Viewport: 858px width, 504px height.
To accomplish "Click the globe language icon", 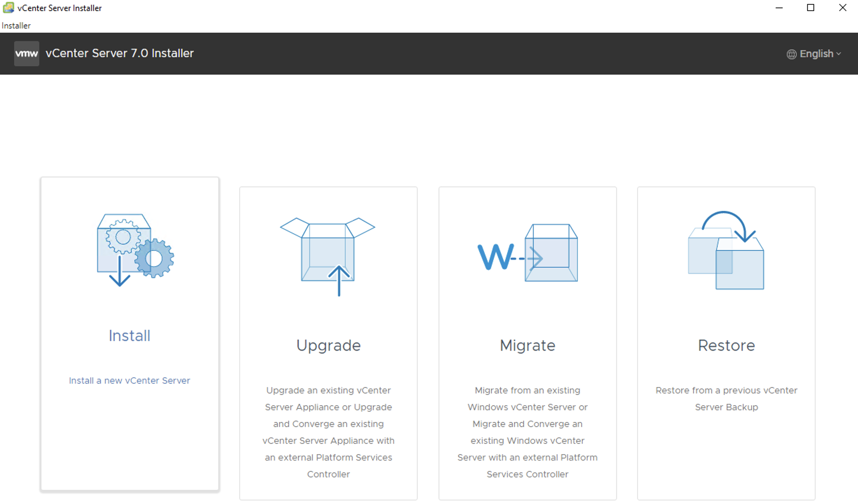I will (791, 54).
